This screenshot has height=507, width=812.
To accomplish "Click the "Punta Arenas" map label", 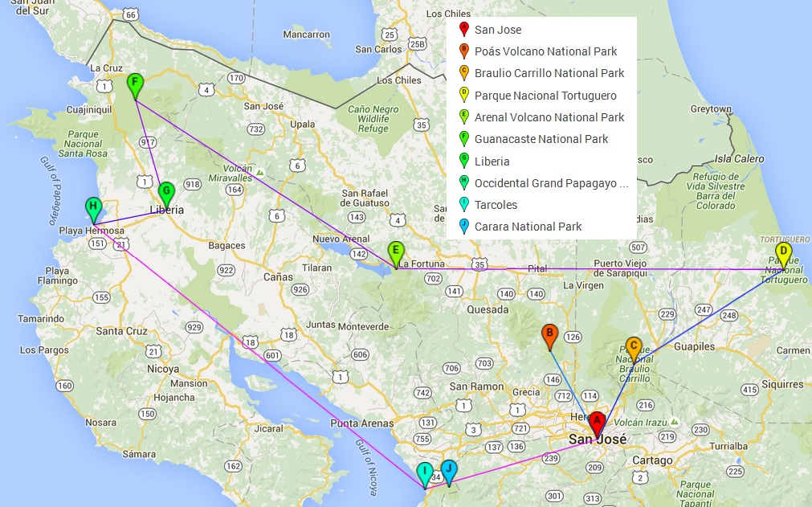I will point(362,423).
